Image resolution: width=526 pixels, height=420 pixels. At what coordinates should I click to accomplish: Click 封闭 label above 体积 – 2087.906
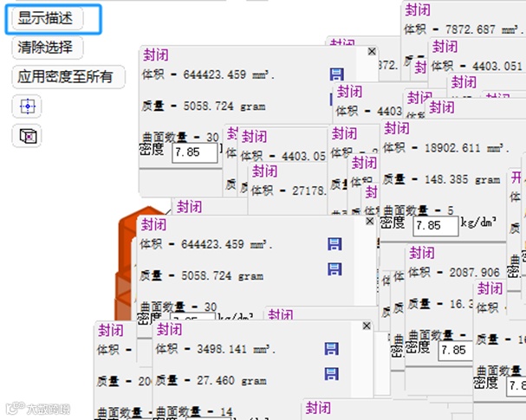point(422,253)
